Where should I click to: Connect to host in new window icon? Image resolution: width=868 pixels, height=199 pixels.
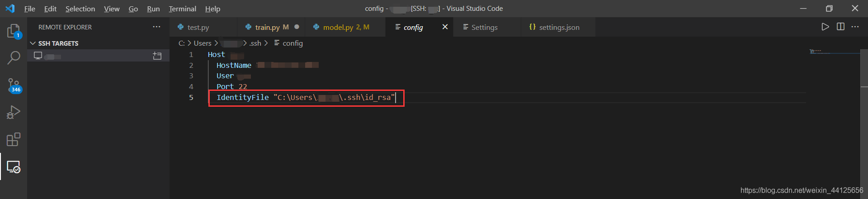coord(157,56)
